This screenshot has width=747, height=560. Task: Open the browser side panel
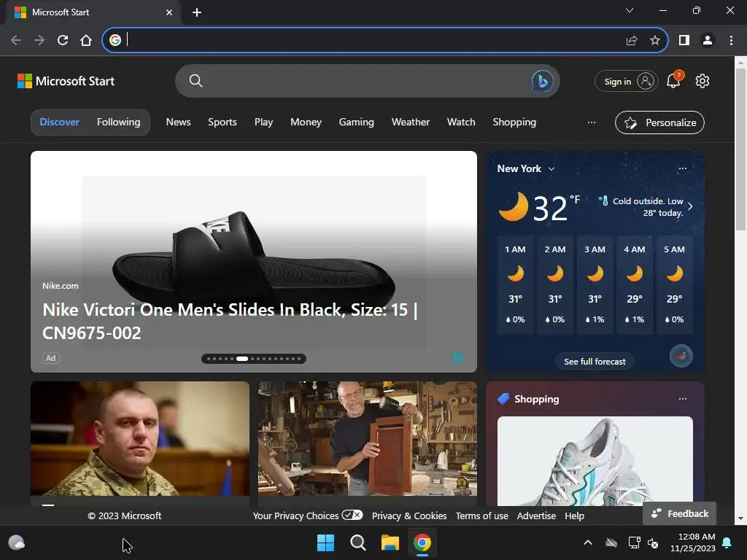point(684,41)
